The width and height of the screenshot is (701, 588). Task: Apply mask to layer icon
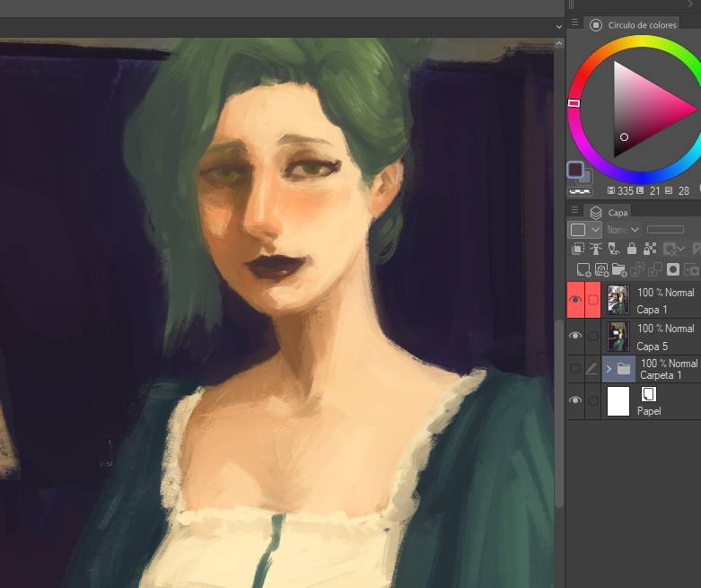click(691, 269)
